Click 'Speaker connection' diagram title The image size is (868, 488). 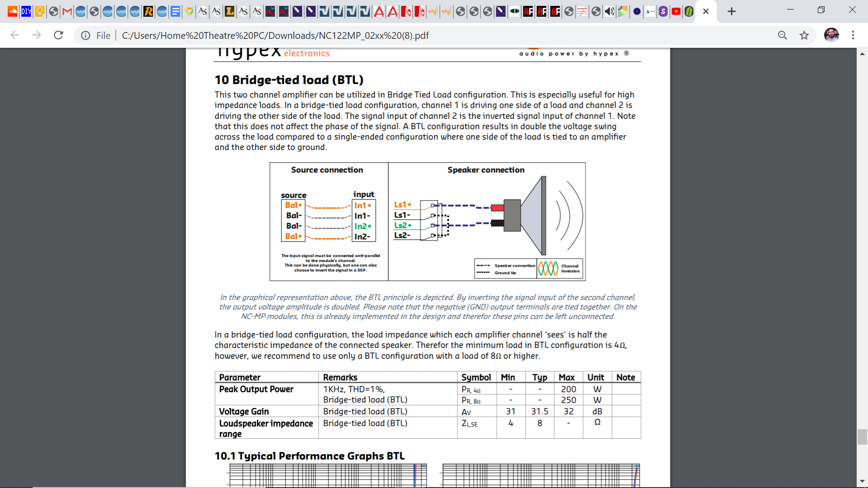(486, 170)
